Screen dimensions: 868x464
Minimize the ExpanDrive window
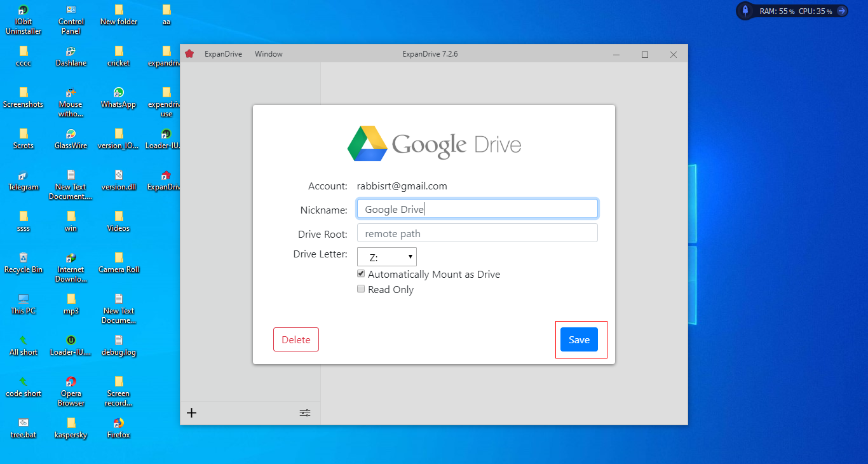(616, 55)
